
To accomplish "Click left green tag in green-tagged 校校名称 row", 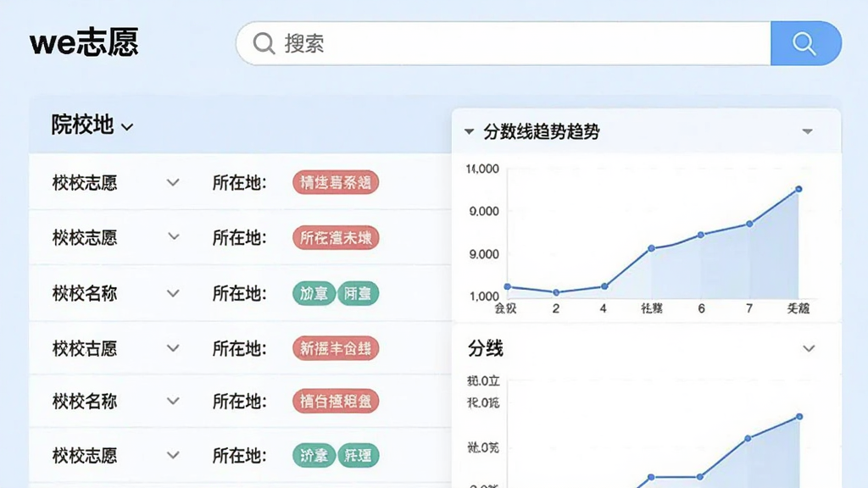I will tap(314, 293).
